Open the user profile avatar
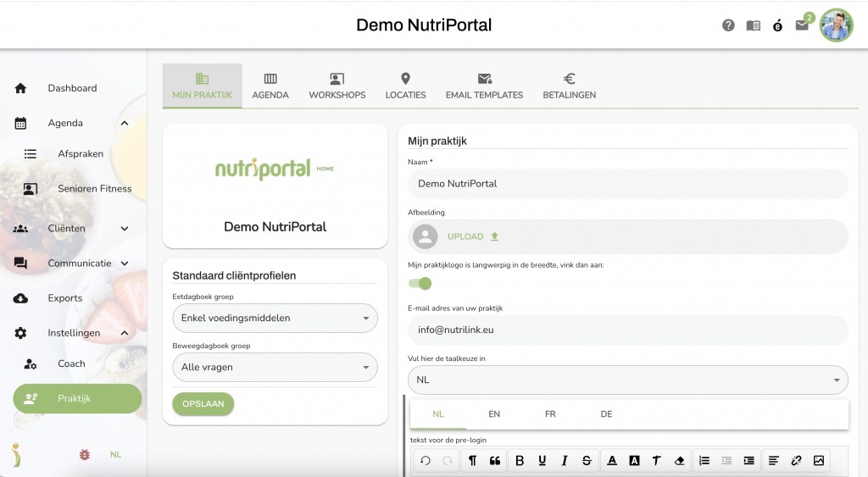 pyautogui.click(x=836, y=25)
